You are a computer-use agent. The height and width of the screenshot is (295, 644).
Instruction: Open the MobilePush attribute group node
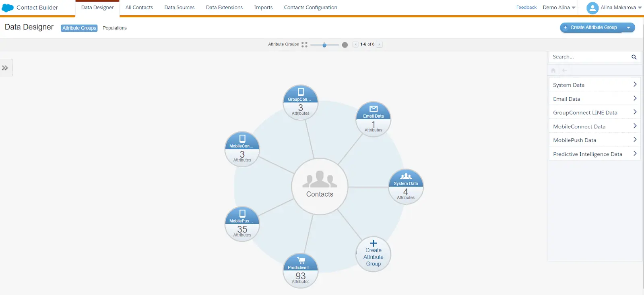[x=242, y=224]
